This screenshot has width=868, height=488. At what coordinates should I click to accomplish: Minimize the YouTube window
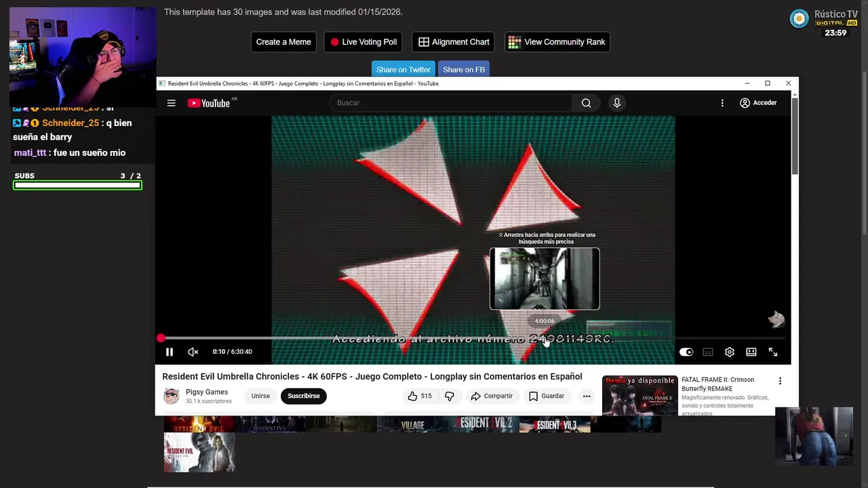click(747, 83)
